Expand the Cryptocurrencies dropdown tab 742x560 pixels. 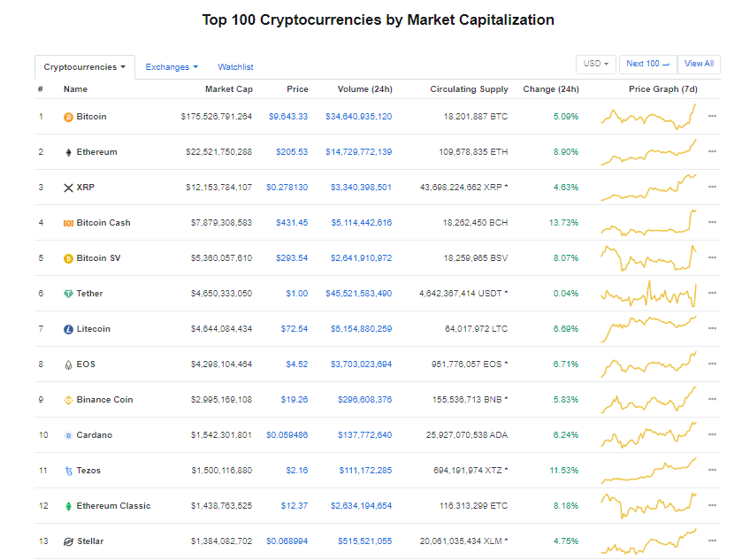point(85,67)
